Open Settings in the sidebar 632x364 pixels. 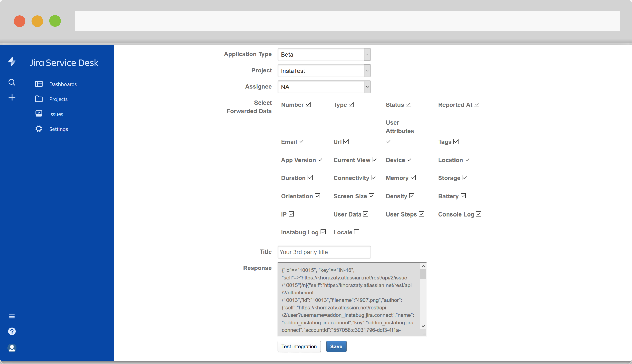(x=58, y=129)
